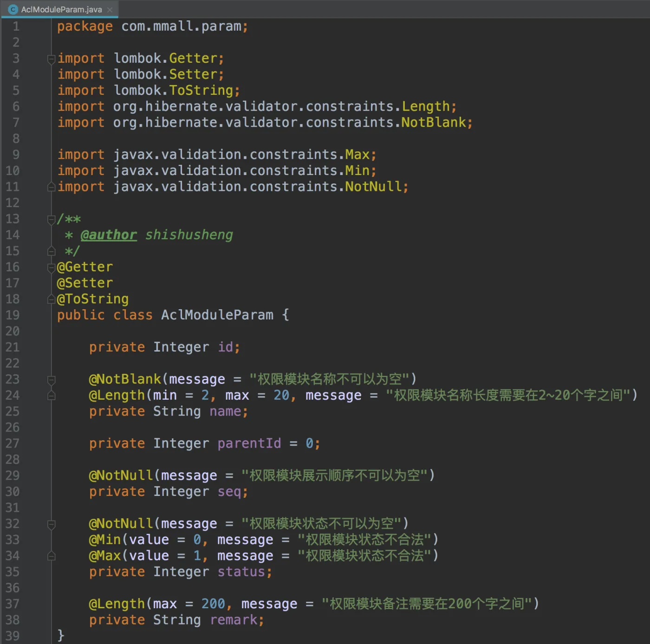The image size is (650, 644).
Task: Fold the annotations block at @Getter line 16
Action: point(52,267)
